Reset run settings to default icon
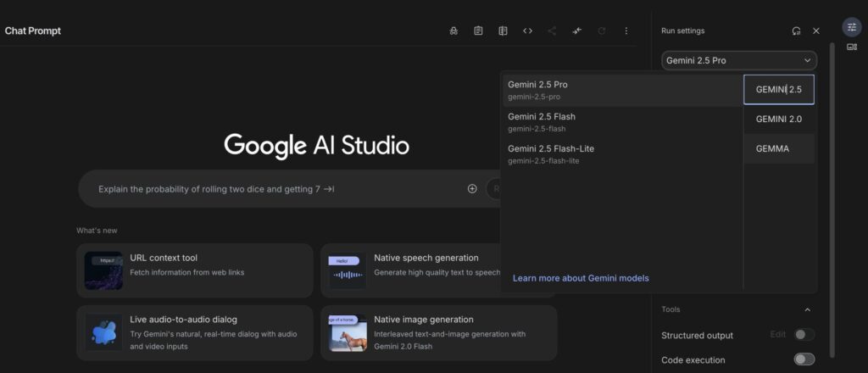This screenshot has height=373, width=868. [796, 31]
